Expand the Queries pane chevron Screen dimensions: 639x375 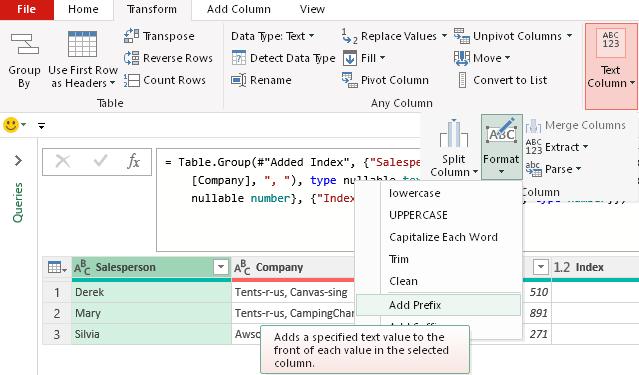click(18, 161)
